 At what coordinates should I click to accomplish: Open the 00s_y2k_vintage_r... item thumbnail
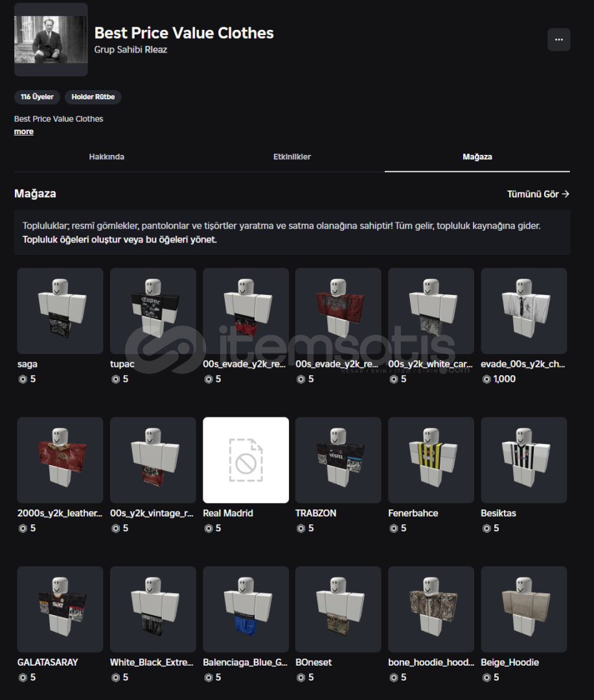tap(153, 460)
